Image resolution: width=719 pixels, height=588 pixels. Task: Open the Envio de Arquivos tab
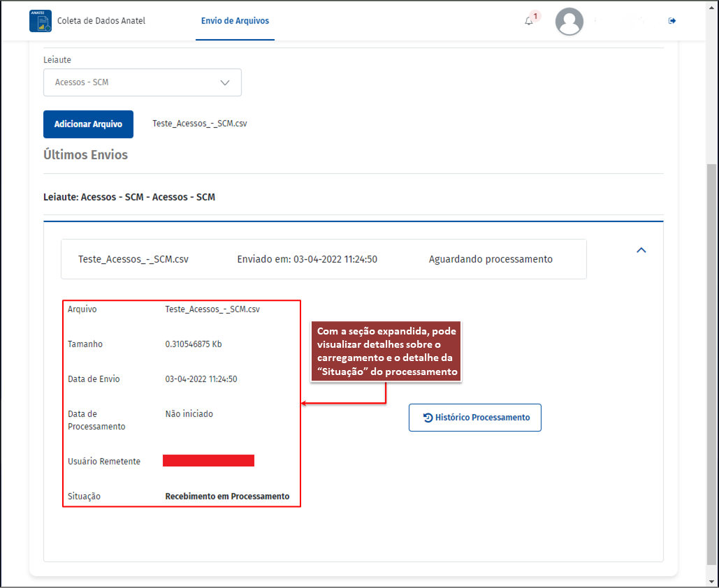pyautogui.click(x=235, y=21)
